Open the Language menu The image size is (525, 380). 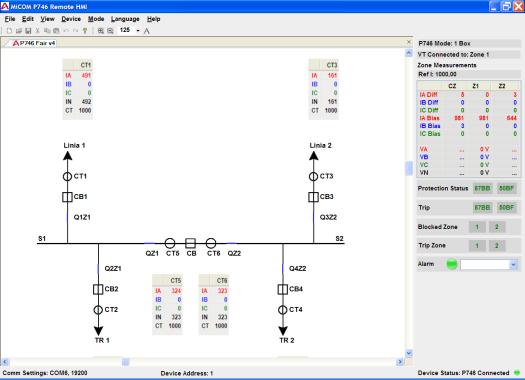(x=125, y=19)
